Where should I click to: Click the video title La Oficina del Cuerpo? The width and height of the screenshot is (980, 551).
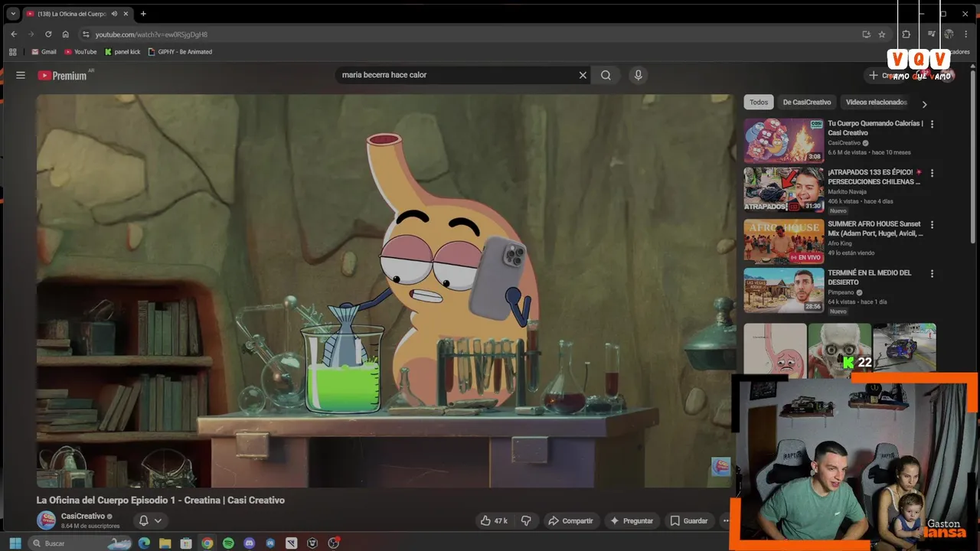[x=161, y=500]
